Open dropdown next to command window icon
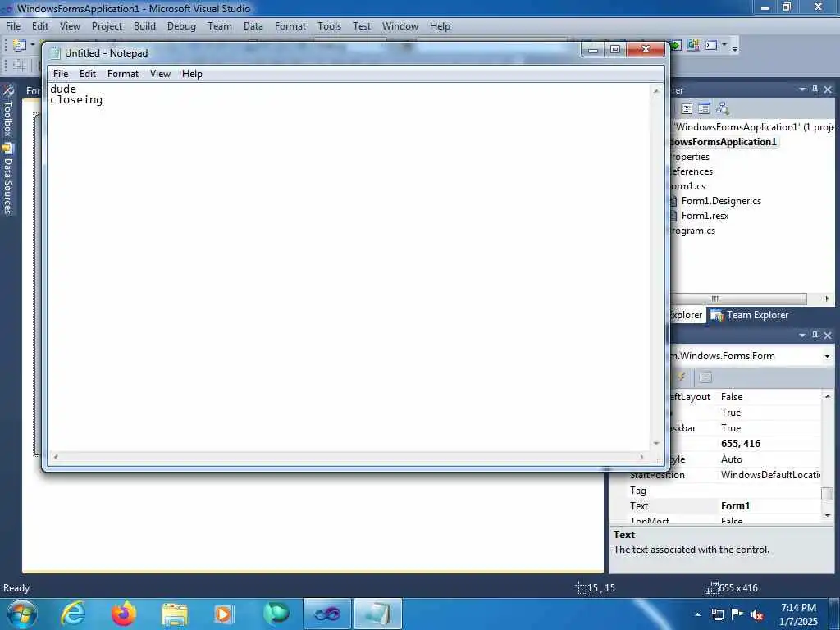 pos(724,46)
